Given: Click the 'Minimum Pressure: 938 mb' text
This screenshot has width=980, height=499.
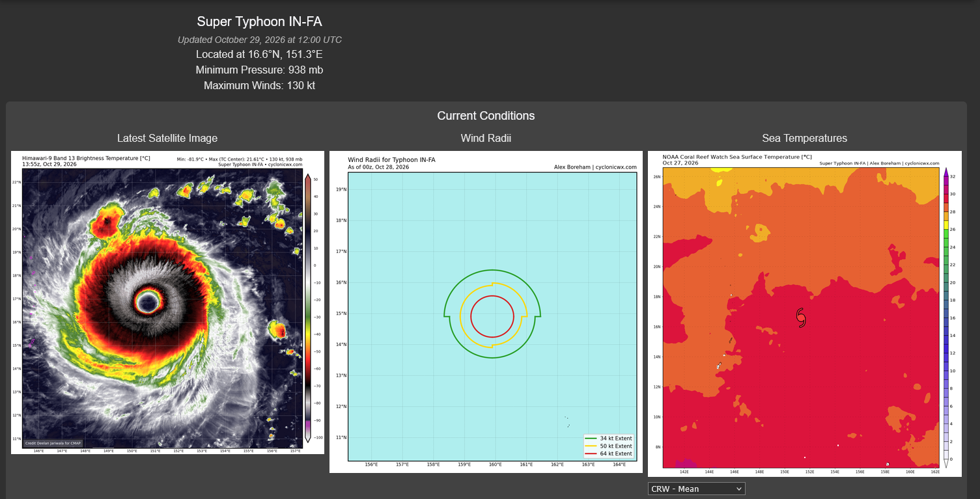Looking at the screenshot, I should click(259, 70).
